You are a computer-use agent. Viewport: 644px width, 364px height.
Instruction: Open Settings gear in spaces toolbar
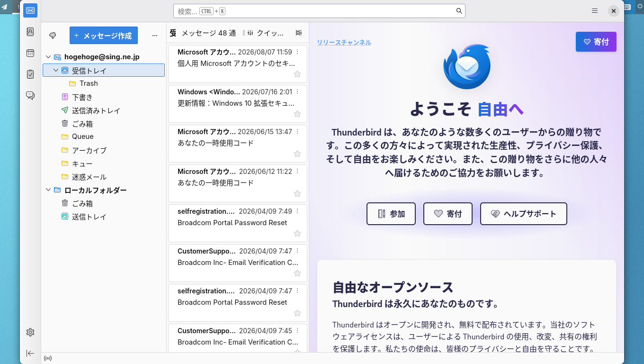pyautogui.click(x=30, y=332)
